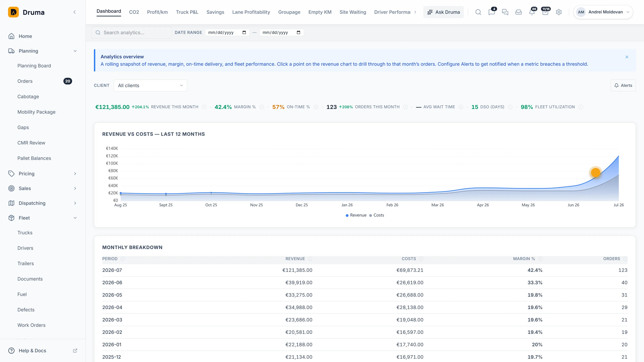The width and height of the screenshot is (644, 362).
Task: Click the Oct 25 data point on the revenue chart
Action: pyautogui.click(x=211, y=193)
